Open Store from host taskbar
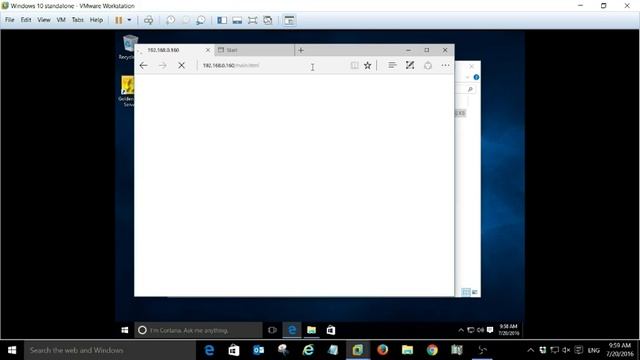 pyautogui.click(x=233, y=350)
